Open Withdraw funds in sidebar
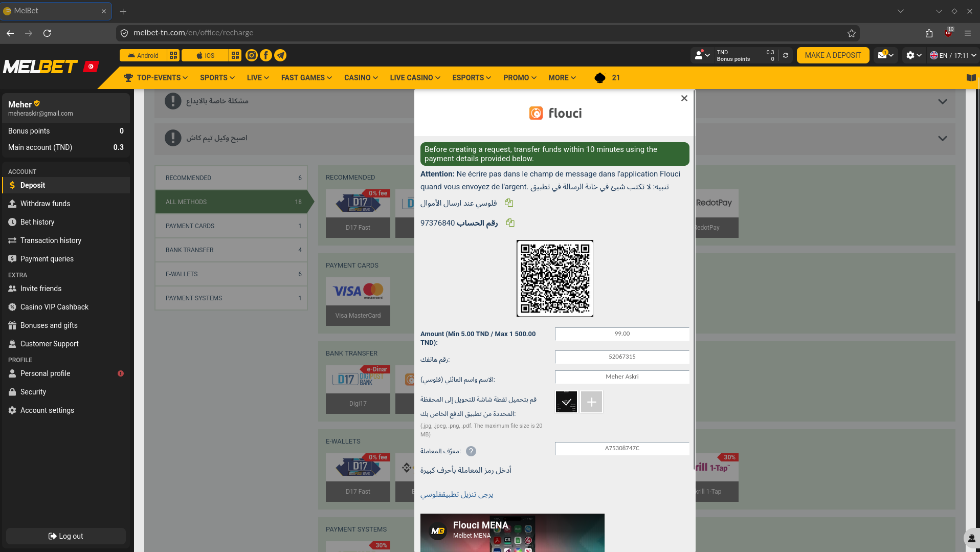Screen dimensions: 980x552 pyautogui.click(x=66, y=204)
